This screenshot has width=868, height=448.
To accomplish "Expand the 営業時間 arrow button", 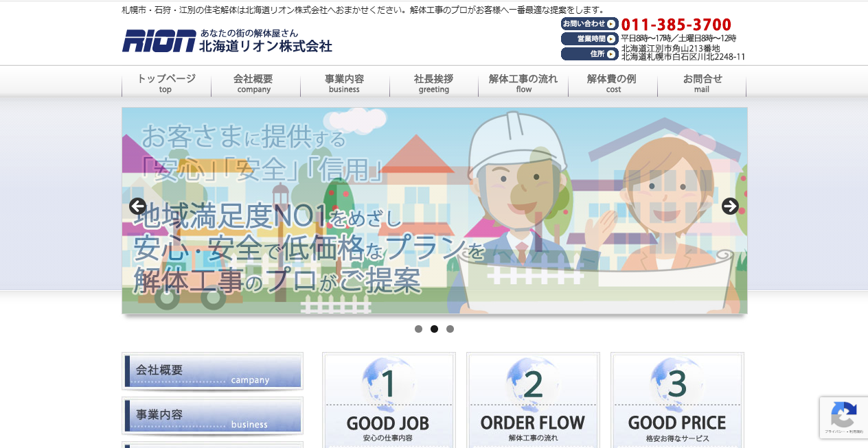I will tap(610, 38).
